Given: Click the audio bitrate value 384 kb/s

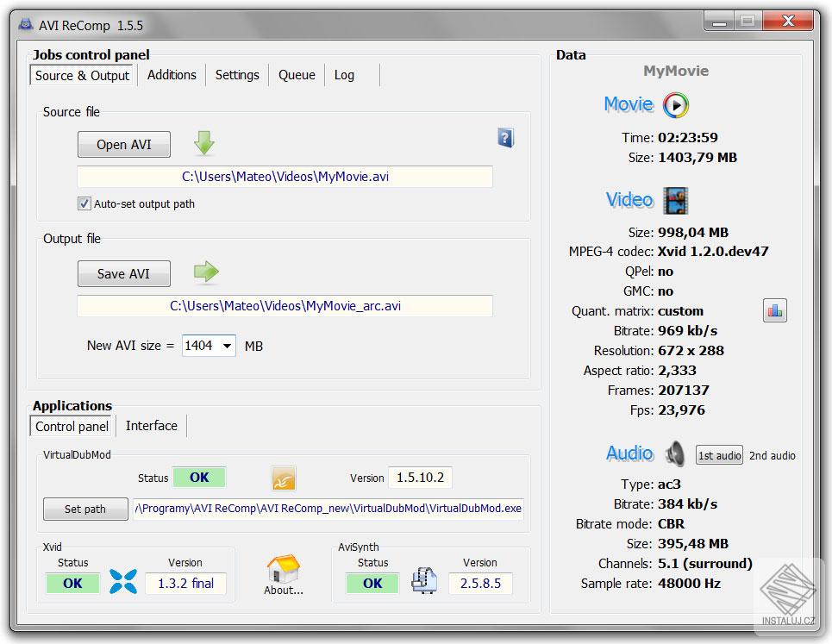Looking at the screenshot, I should [688, 504].
